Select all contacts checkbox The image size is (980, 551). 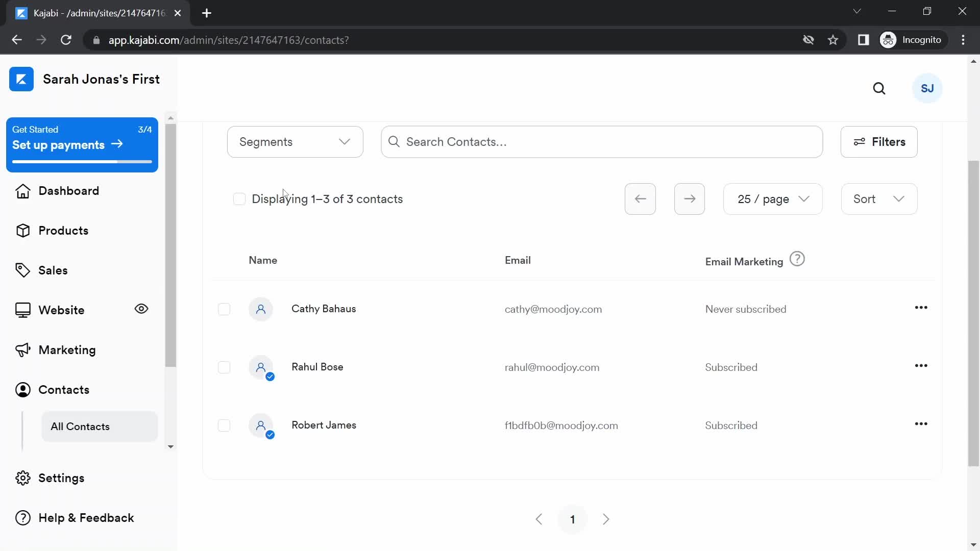[239, 198]
